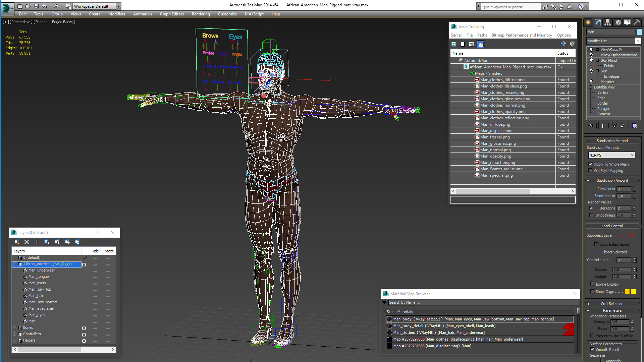Open the Modifiers menu
Viewport: 644px width, 362px height.
pos(116,14)
